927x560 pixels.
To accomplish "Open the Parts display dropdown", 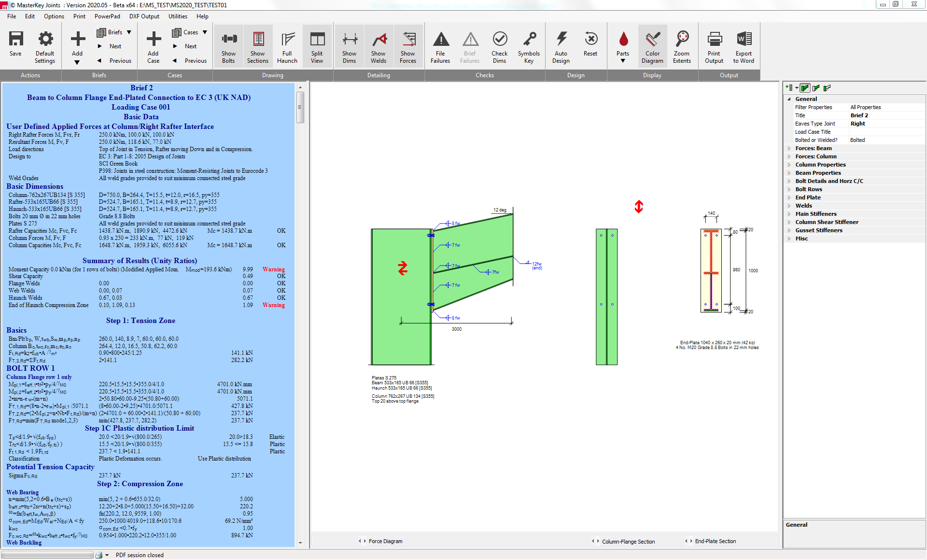I will (623, 47).
